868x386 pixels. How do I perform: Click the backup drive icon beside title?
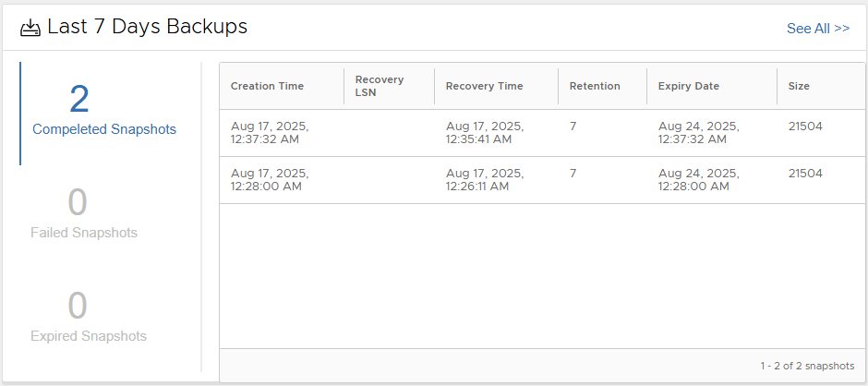[x=30, y=28]
